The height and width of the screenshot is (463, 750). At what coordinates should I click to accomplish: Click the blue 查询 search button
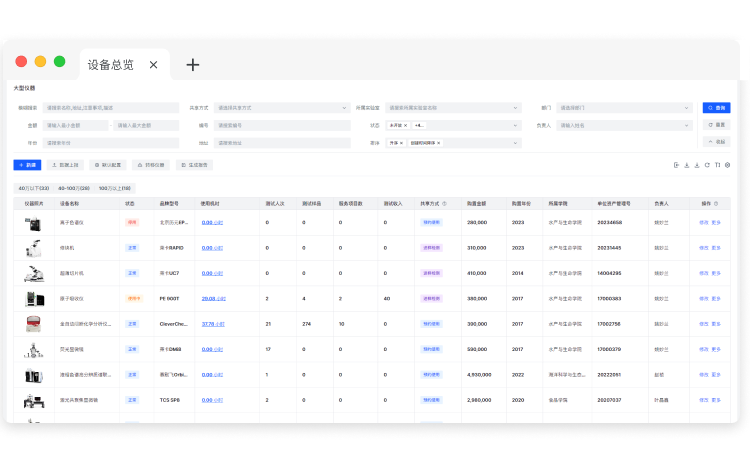click(716, 108)
